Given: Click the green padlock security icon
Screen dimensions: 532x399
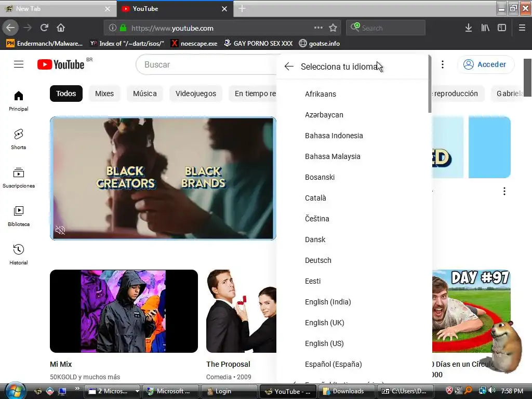Looking at the screenshot, I should 123,28.
